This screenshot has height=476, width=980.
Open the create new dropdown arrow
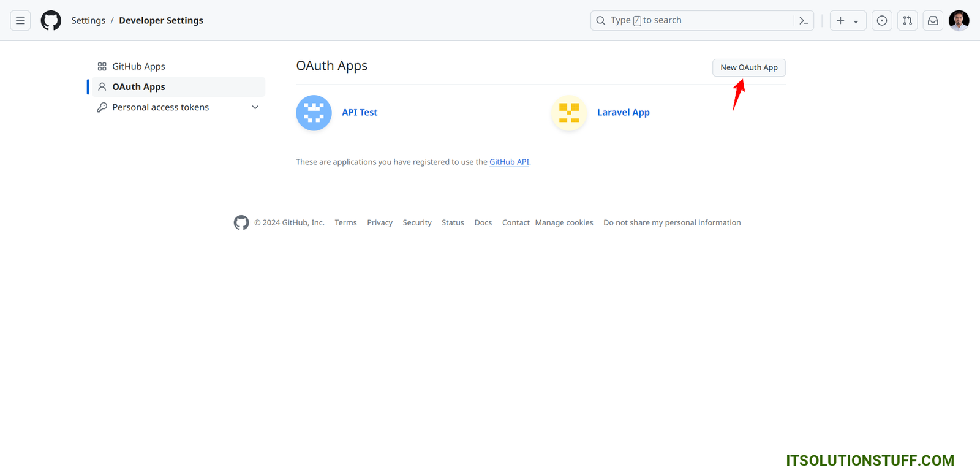(856, 21)
